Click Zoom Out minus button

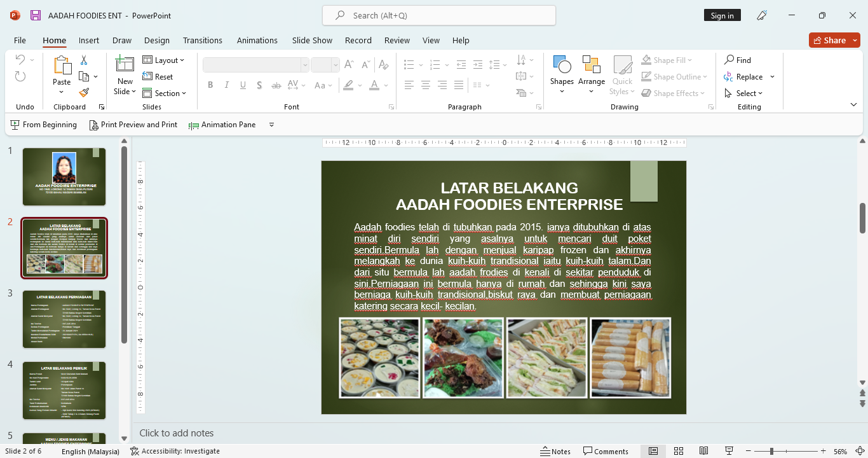pyautogui.click(x=747, y=451)
